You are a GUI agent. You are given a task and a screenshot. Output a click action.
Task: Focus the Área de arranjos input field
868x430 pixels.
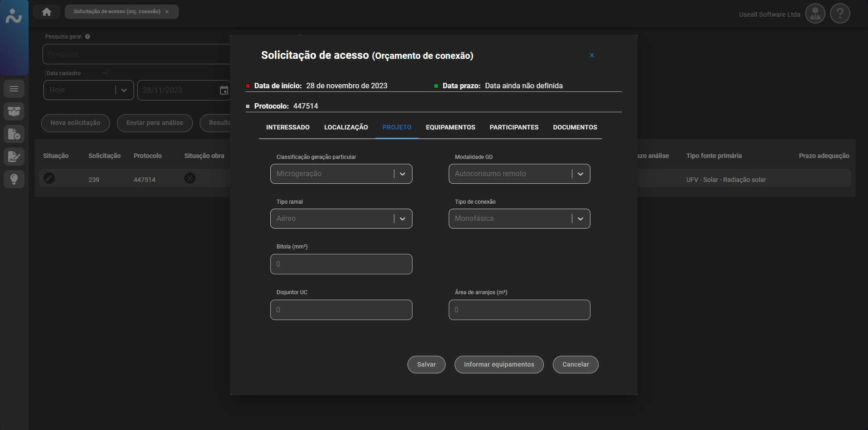tap(519, 310)
